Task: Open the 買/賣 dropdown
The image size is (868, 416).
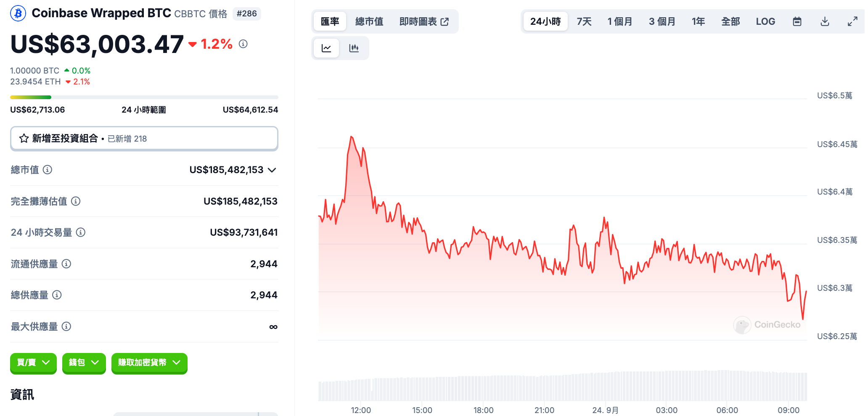Action: [33, 363]
